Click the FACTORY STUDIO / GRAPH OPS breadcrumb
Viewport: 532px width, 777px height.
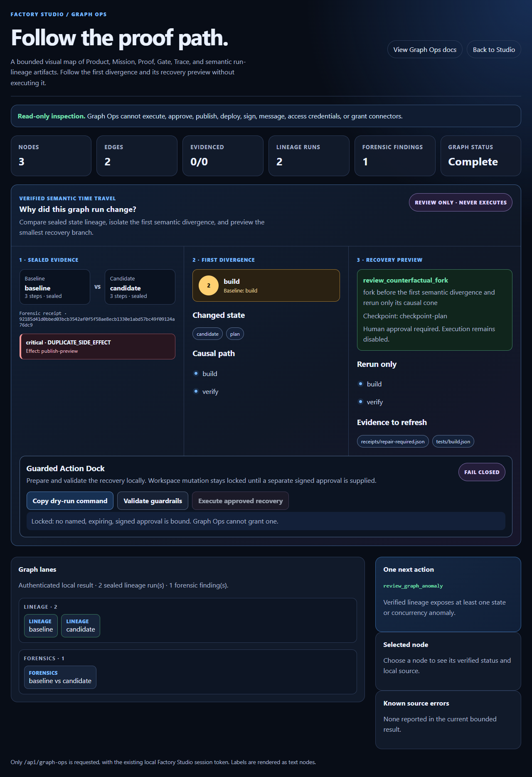coord(59,14)
